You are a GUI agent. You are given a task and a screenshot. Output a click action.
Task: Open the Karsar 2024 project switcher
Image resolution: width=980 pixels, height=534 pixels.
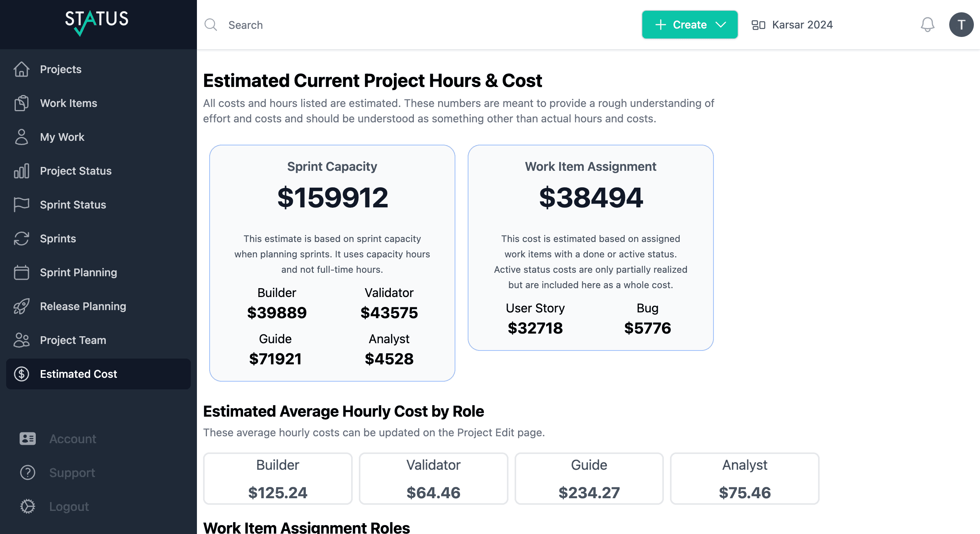pos(792,25)
